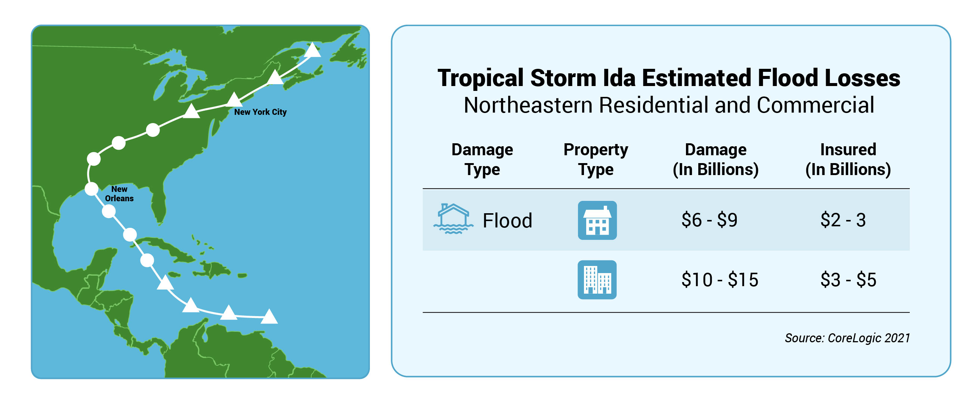Click the Damage Type column header
Viewport: 980px width, 404px height.
482,159
